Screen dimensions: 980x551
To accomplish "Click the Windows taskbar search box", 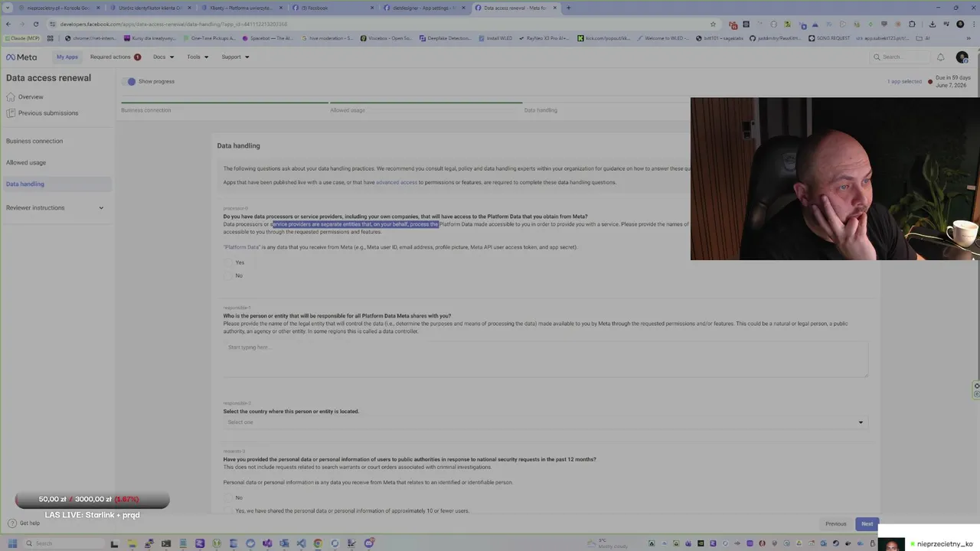I will tap(65, 543).
